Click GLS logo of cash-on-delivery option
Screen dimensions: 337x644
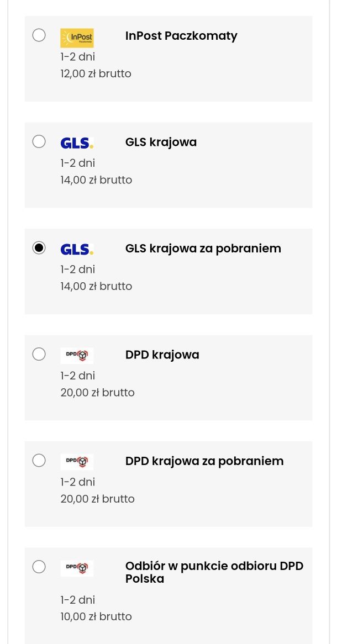pyautogui.click(x=77, y=250)
